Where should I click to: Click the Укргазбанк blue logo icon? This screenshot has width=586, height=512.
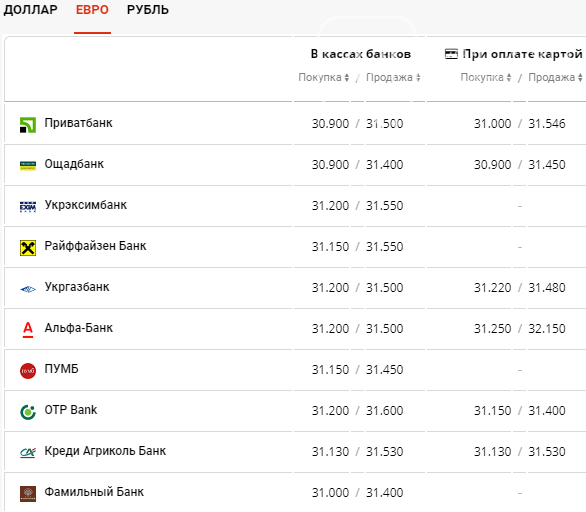tap(28, 289)
